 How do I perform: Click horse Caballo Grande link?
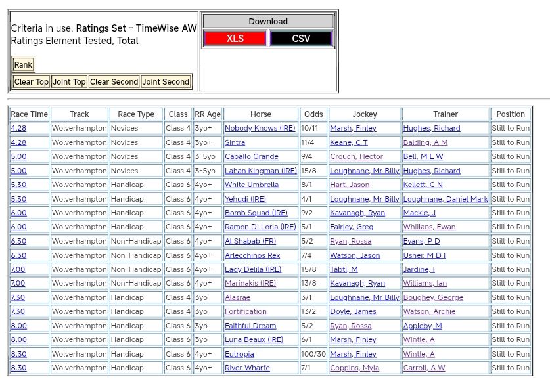[251, 157]
